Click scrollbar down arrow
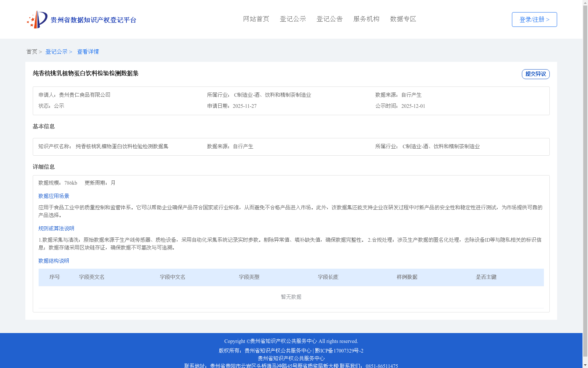 585,365
